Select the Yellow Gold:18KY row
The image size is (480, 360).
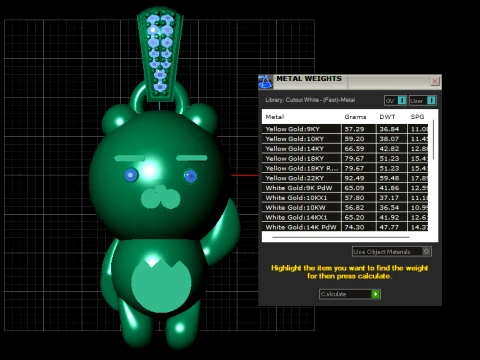(345, 158)
